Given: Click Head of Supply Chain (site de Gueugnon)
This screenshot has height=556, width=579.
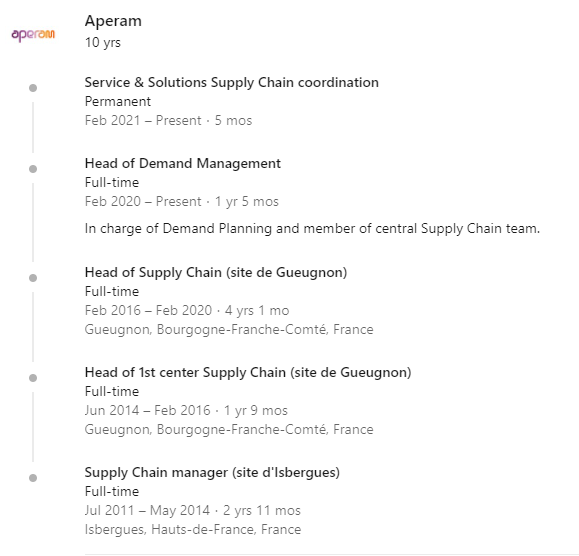Looking at the screenshot, I should [x=216, y=272].
